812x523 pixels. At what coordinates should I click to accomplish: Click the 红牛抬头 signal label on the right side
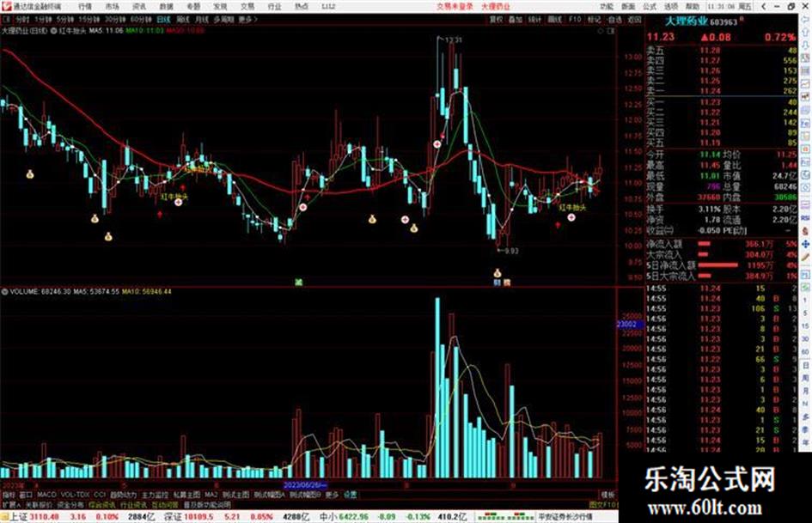573,208
